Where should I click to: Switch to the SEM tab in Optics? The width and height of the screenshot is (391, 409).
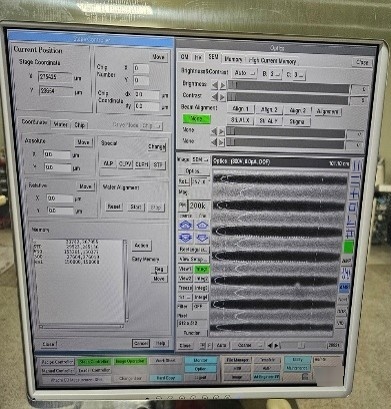[213, 57]
